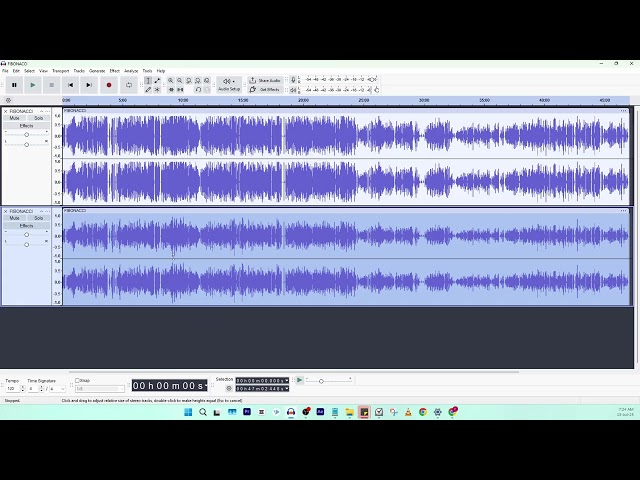
Task: Adjust gain slider of second track
Action: click(27, 235)
